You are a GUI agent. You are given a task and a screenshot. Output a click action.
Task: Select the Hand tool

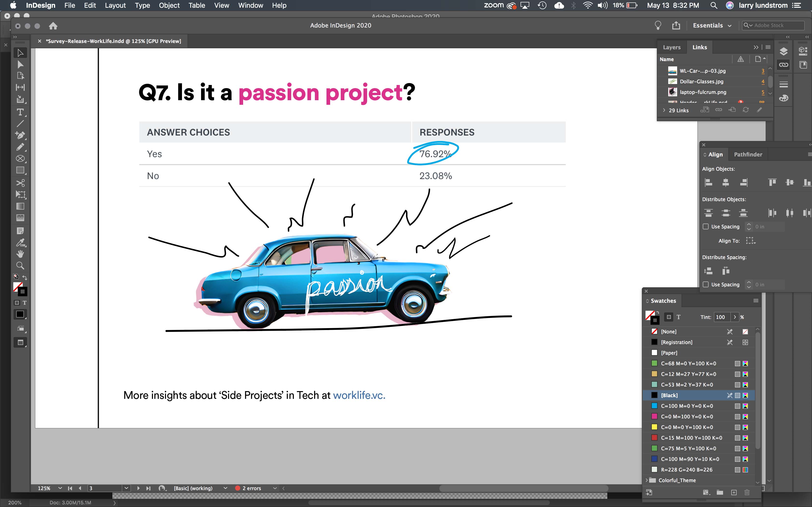coord(20,254)
